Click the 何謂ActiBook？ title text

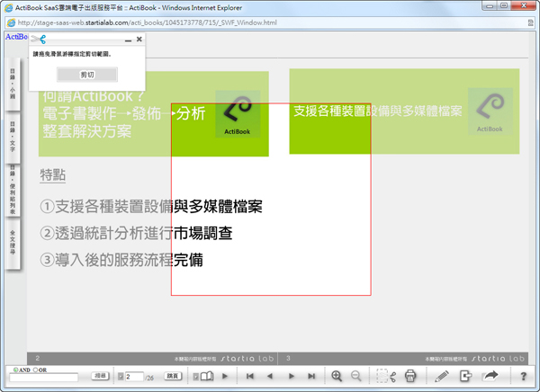pyautogui.click(x=94, y=96)
